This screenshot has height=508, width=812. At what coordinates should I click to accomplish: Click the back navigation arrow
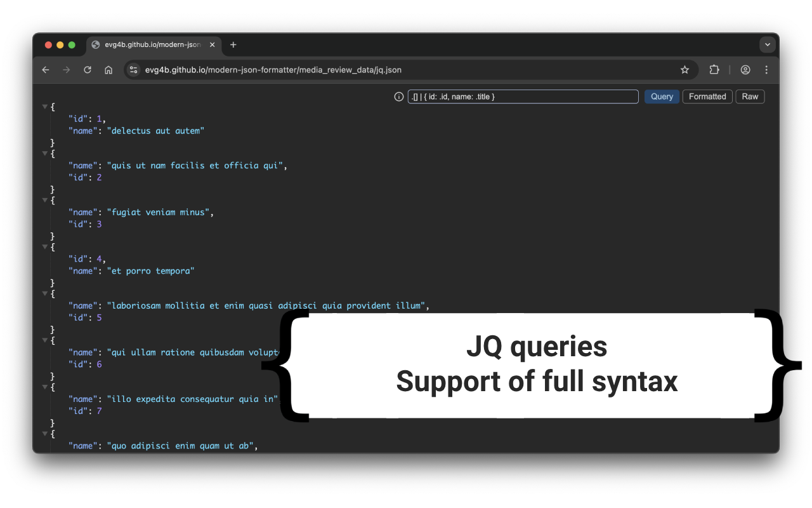(x=45, y=70)
